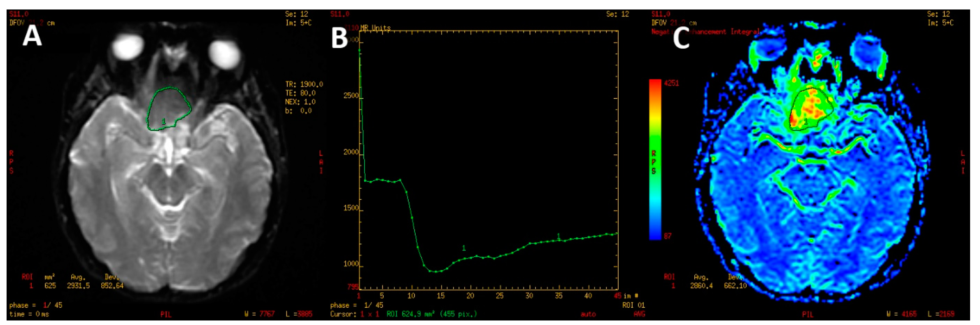Click the 'time = 0 ms' readout

pyautogui.click(x=29, y=314)
